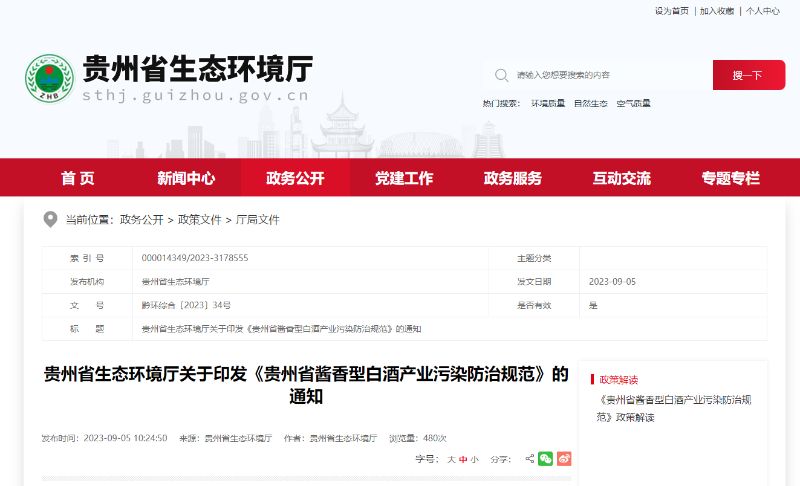Screen dimensions: 800x486
Task: Open the 新闻中心 navigation tab
Action: click(x=186, y=178)
